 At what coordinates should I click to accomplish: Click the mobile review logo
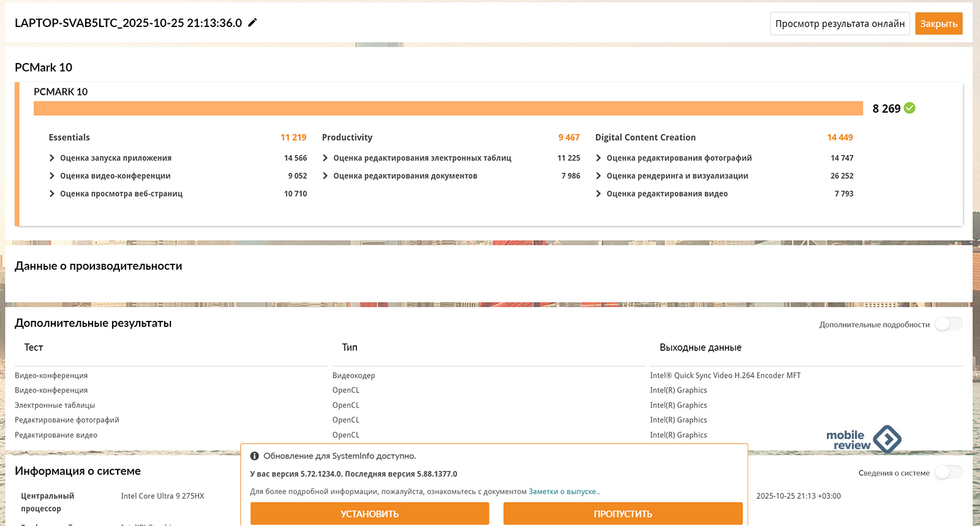tap(863, 440)
